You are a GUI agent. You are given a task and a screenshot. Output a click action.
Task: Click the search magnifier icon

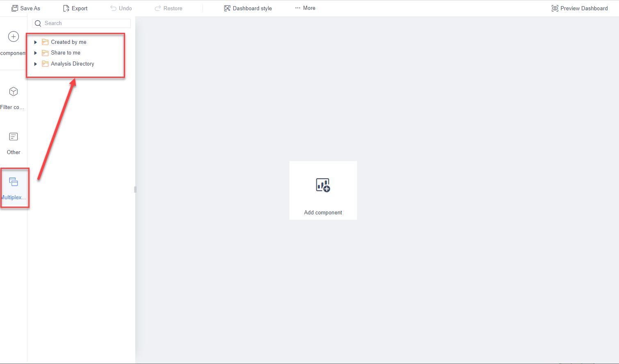click(x=38, y=23)
